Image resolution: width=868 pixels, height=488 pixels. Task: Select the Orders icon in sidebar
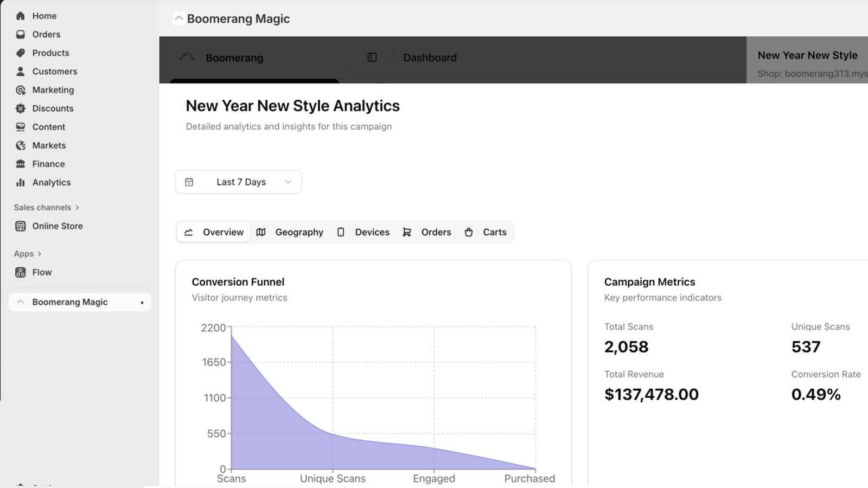[20, 34]
